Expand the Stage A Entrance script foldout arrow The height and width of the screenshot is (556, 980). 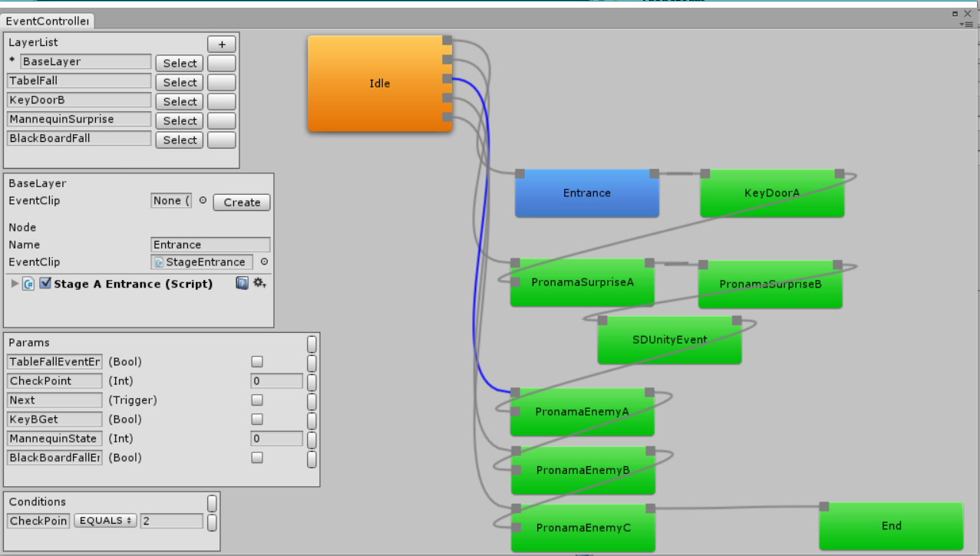coord(15,284)
